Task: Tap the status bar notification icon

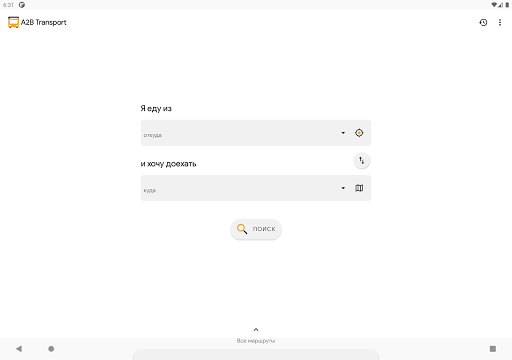Action: [x=22, y=5]
